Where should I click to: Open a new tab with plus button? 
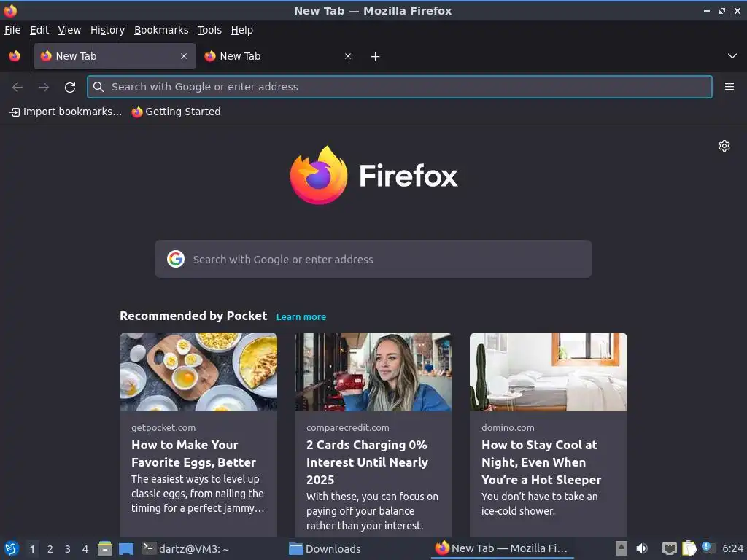pos(376,57)
